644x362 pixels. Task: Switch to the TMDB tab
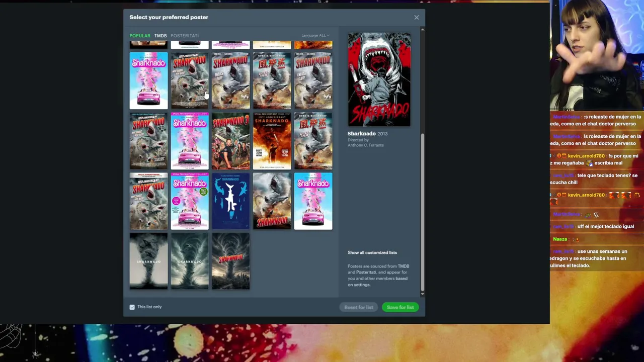click(160, 36)
